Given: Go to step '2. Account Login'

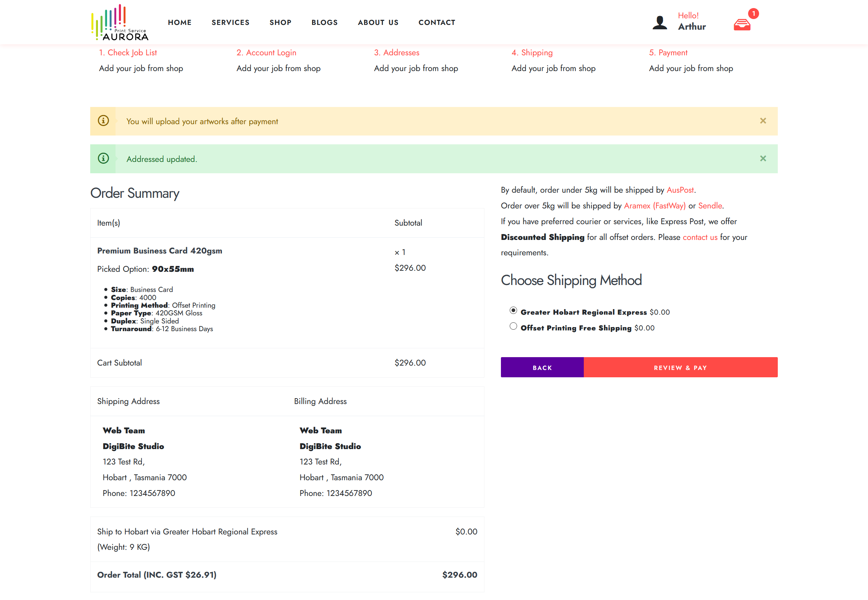Looking at the screenshot, I should tap(266, 53).
